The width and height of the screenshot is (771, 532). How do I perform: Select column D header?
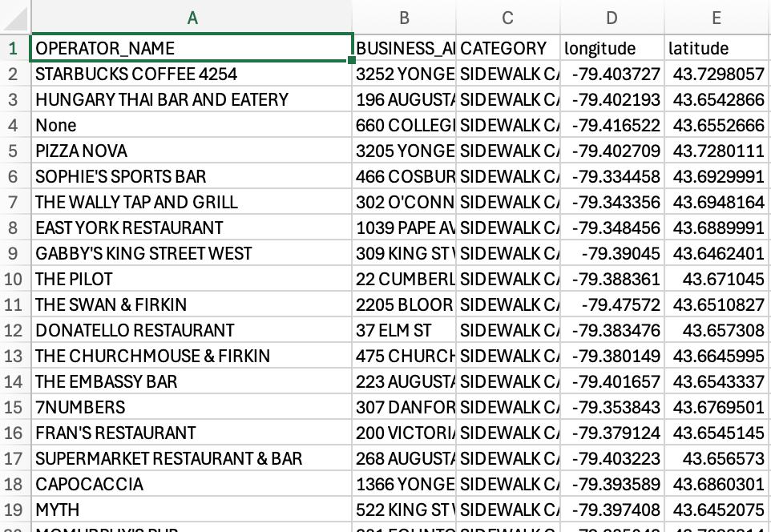tap(612, 18)
